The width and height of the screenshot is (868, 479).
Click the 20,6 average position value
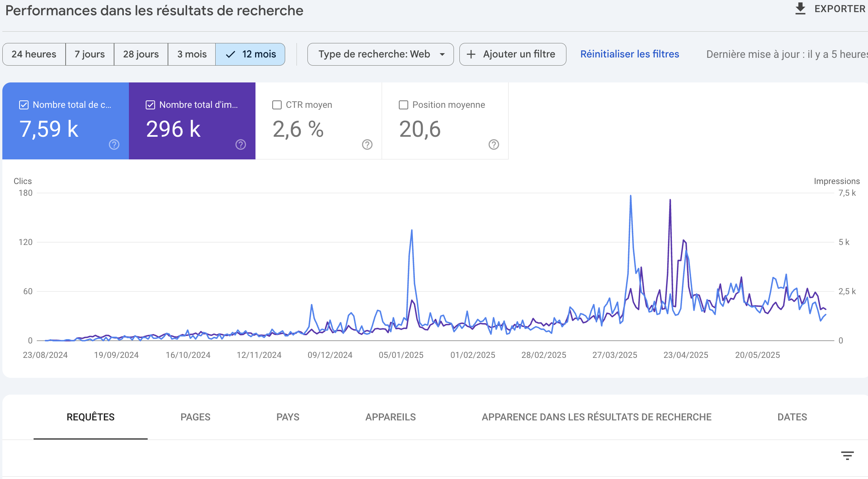click(420, 129)
